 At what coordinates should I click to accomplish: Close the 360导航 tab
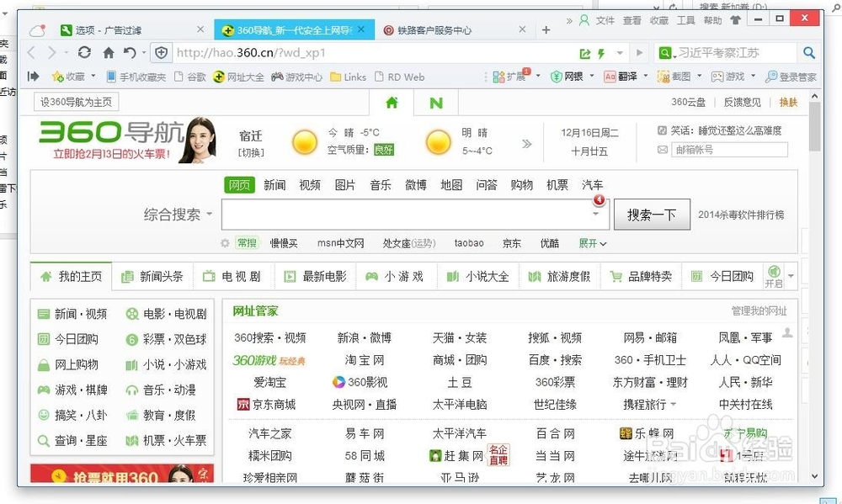(x=361, y=29)
